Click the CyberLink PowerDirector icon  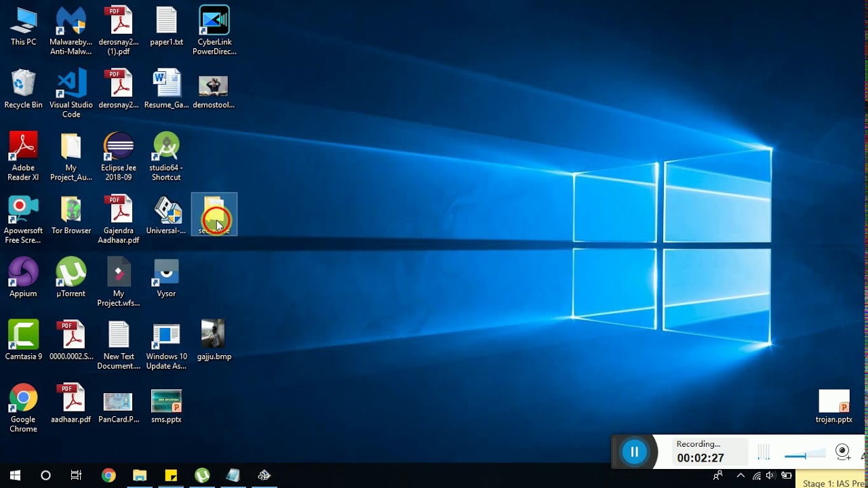click(214, 22)
